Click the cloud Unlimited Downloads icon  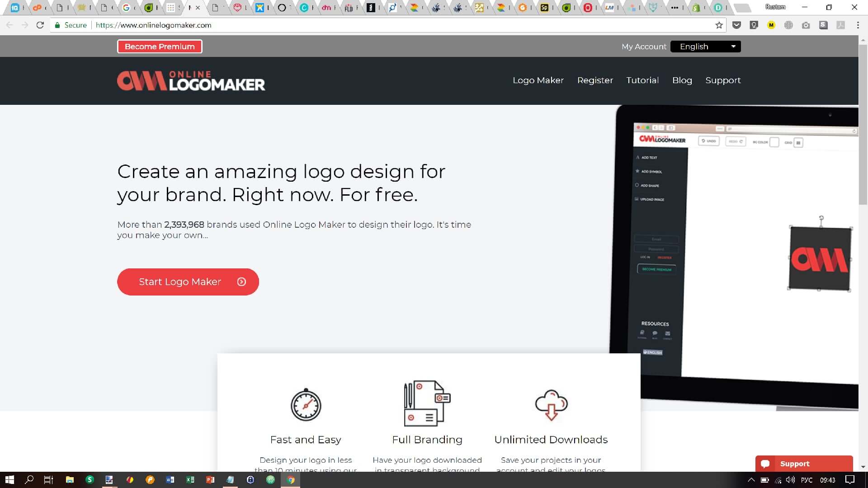[551, 404]
